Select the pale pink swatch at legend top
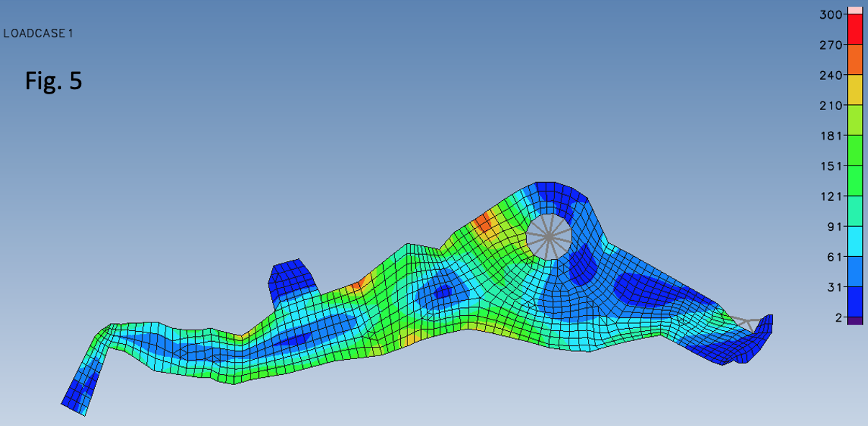Screen dimensions: 868x426 tap(855, 10)
